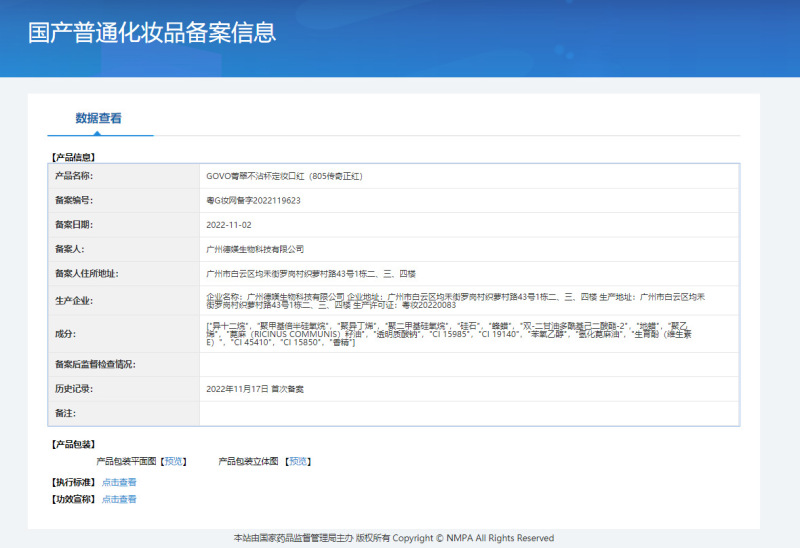The width and height of the screenshot is (800, 548).
Task: Click the 【产品包装】 section heading
Action: click(73, 444)
